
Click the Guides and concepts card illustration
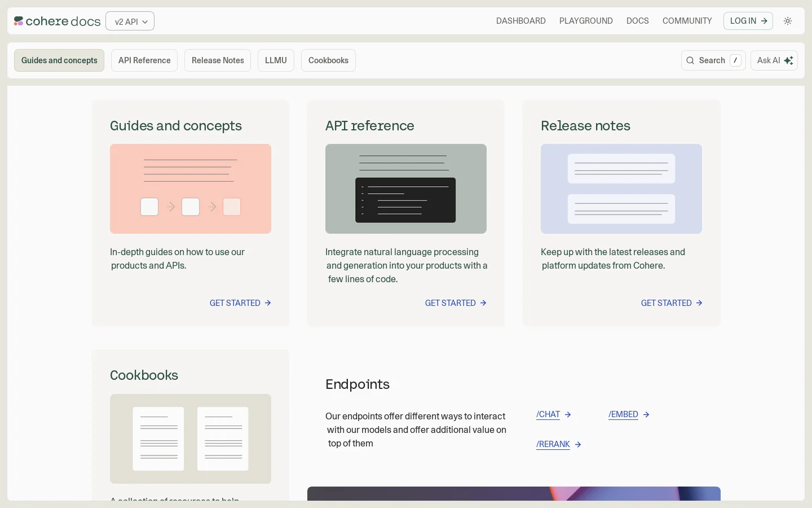(x=191, y=189)
